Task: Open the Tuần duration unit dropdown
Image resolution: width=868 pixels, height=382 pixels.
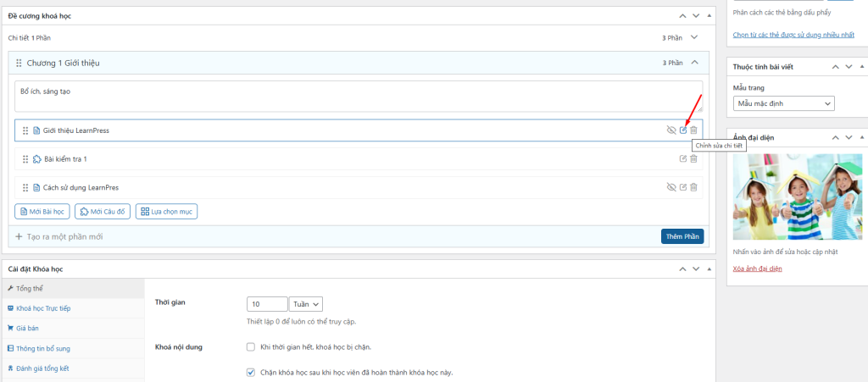Action: click(306, 304)
